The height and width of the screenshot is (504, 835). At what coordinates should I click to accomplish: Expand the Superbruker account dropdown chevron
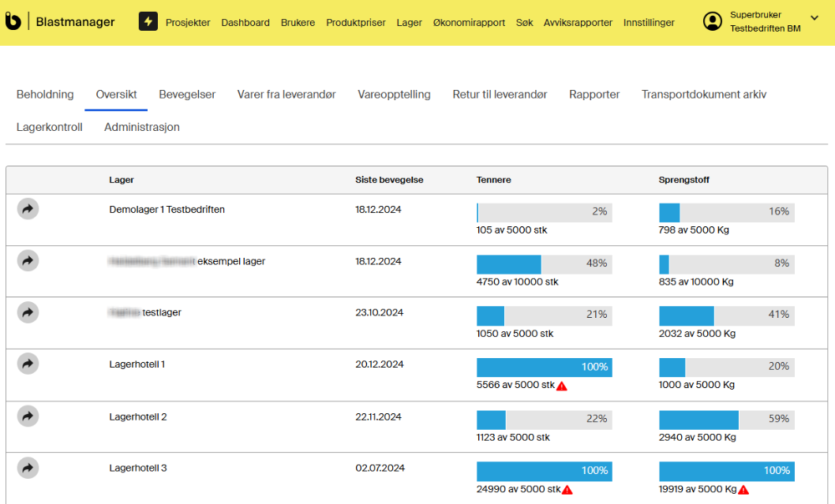click(814, 19)
